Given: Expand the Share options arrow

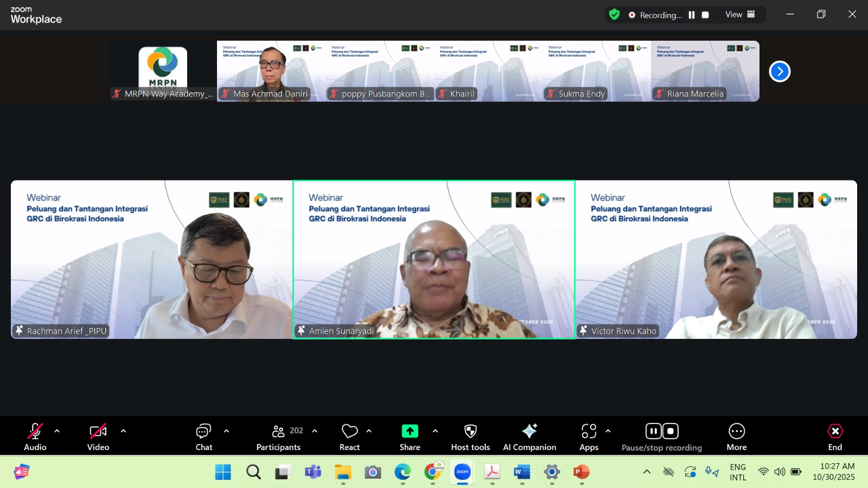Looking at the screenshot, I should [435, 431].
